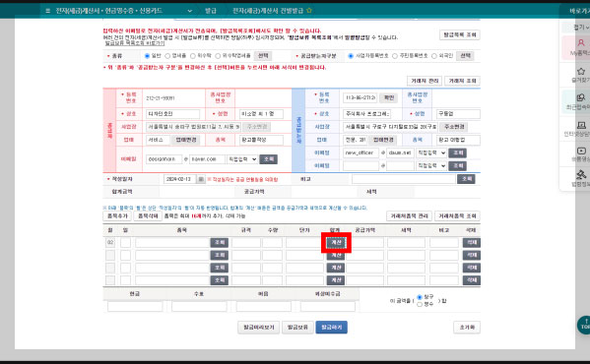Click 선택 button next to invoice type radios
590x364 pixels.
[263, 56]
